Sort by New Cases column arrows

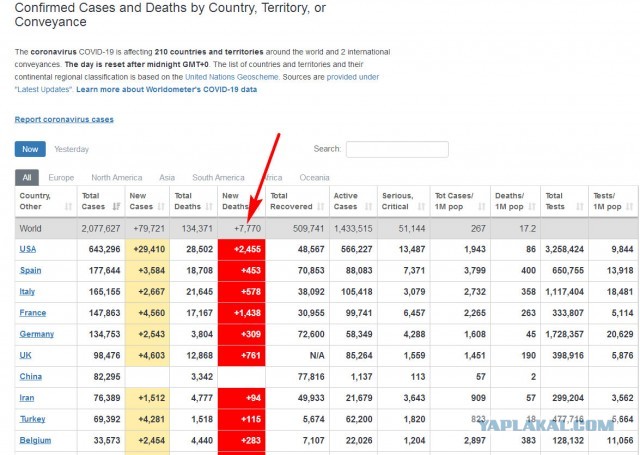[x=161, y=206]
